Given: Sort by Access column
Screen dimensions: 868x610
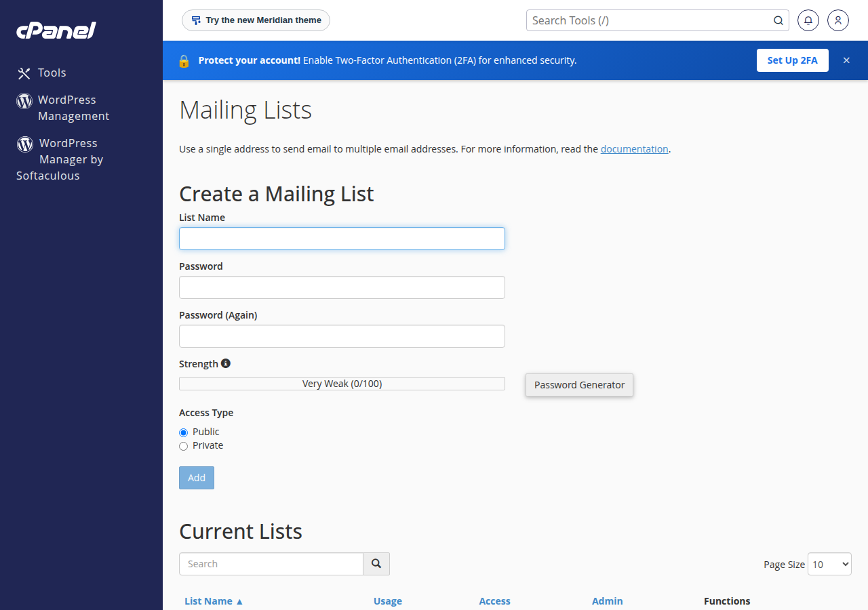Looking at the screenshot, I should click(494, 601).
